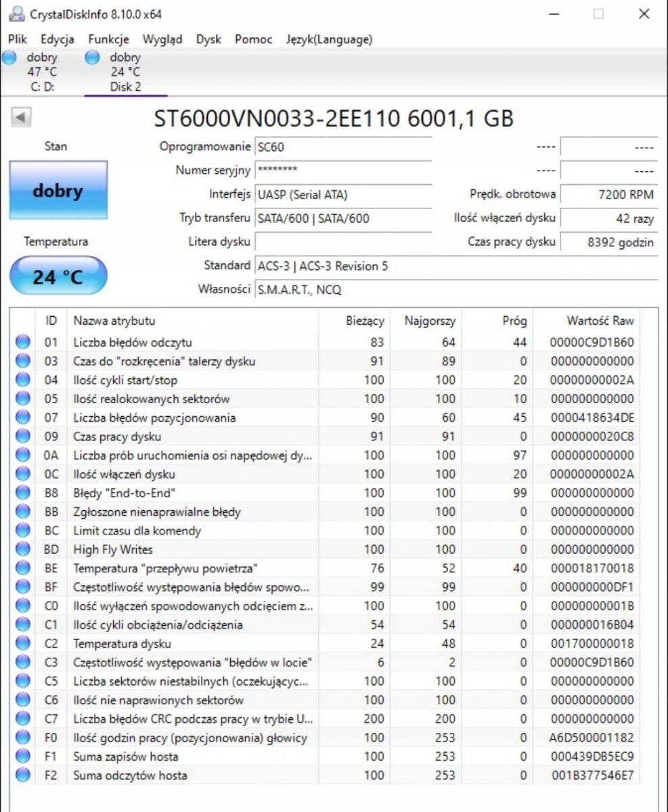Click status orb for attribute 03 spin-up time
This screenshot has height=812, width=668.
point(23,361)
